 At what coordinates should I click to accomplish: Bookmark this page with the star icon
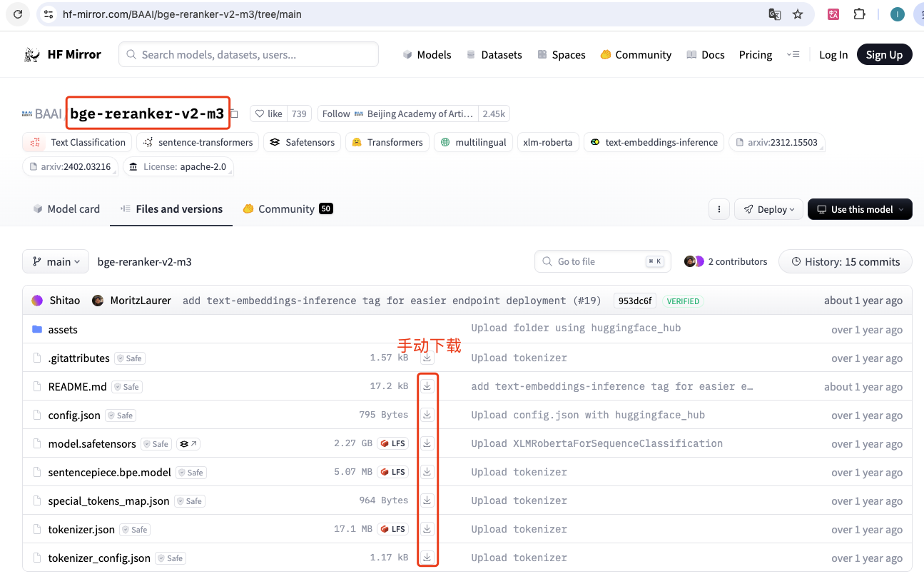tap(798, 14)
